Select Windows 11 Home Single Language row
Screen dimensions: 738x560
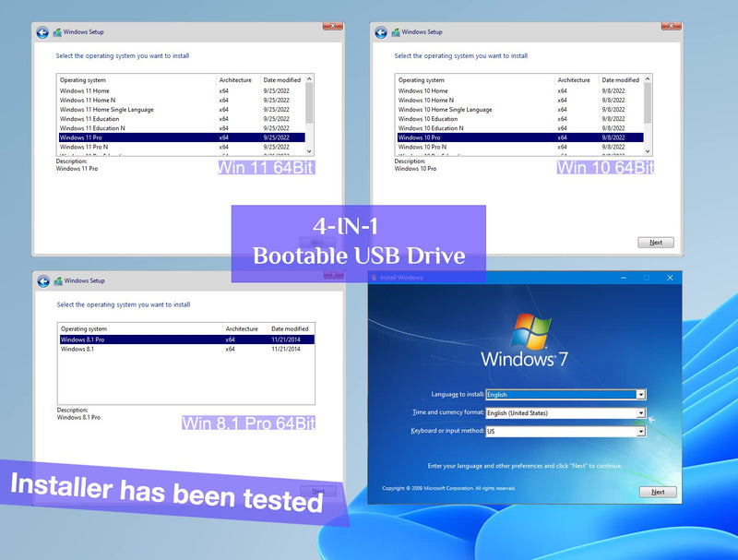pos(182,110)
